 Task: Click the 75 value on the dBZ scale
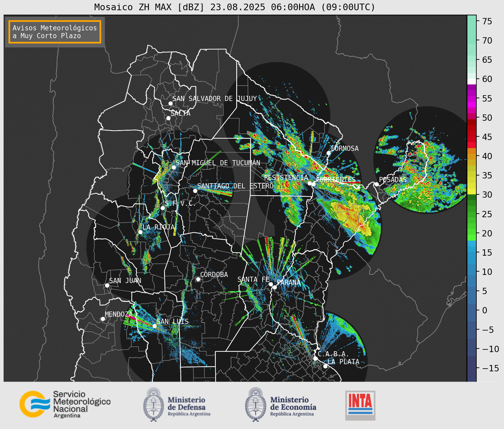point(487,21)
